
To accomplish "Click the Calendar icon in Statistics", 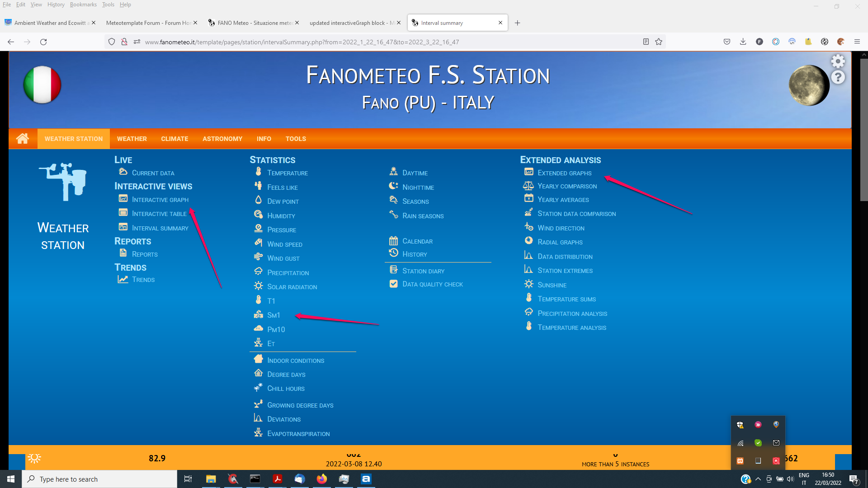I will (x=393, y=241).
